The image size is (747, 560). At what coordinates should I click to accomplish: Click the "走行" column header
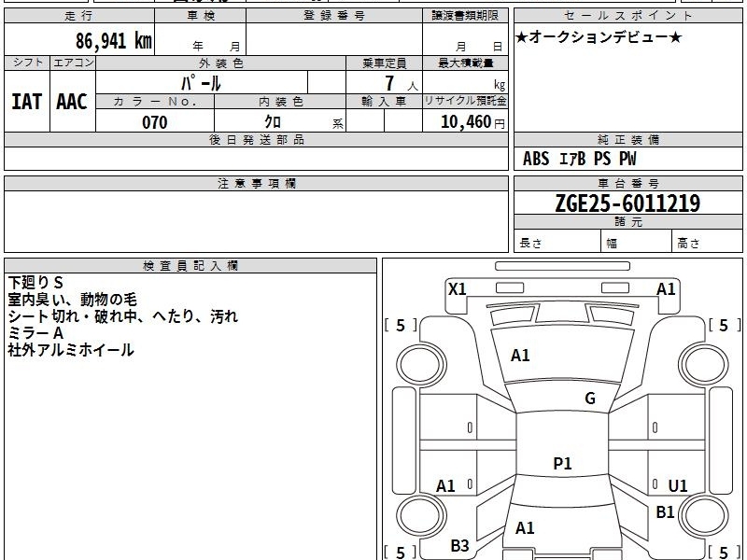pyautogui.click(x=79, y=16)
